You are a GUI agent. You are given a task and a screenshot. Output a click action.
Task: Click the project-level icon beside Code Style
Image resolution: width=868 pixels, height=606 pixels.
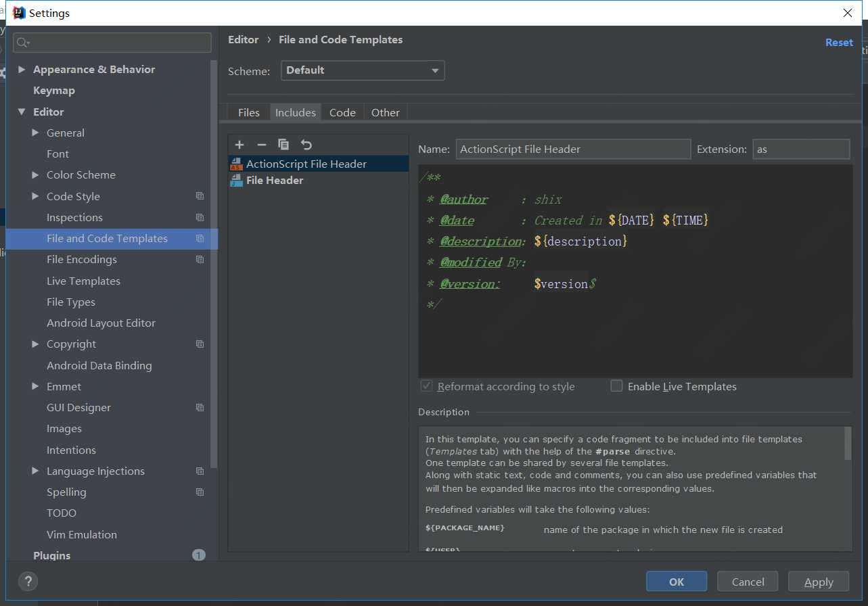click(200, 196)
